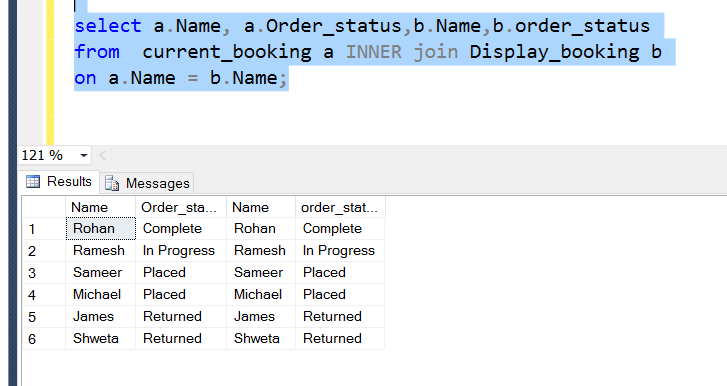Click the second Returned cell in Shweta row
This screenshot has width=727, height=386.
tap(340, 339)
